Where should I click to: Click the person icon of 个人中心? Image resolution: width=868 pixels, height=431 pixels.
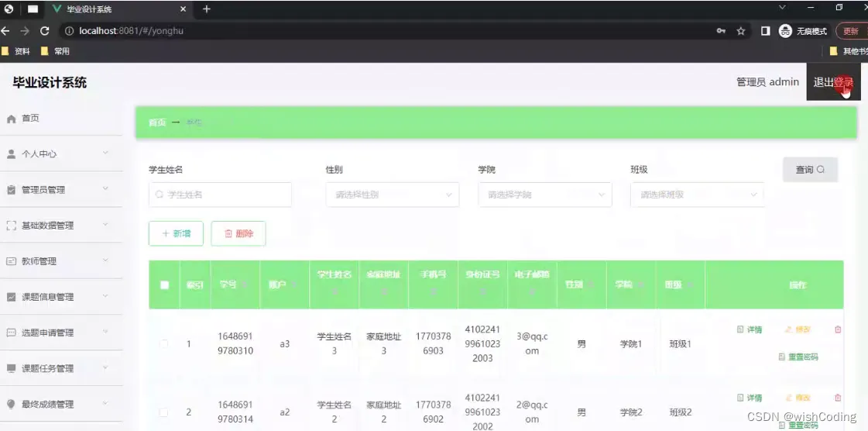11,154
